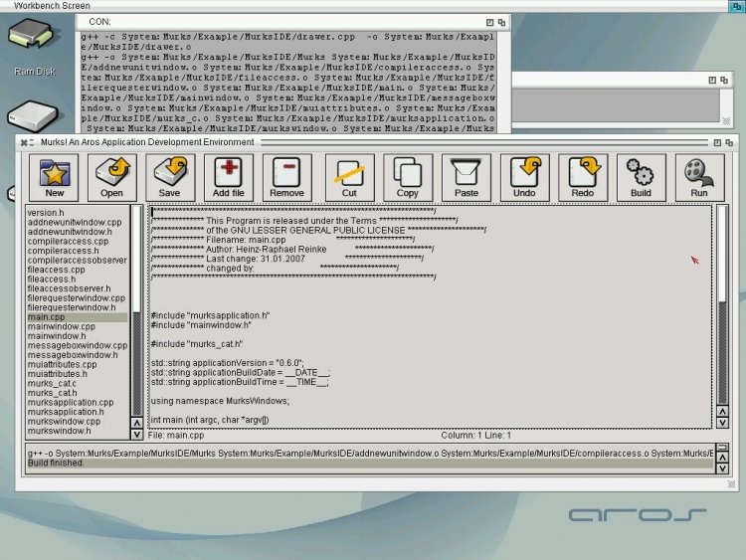
Task: Click the build output scroll up arrow
Action: 723,458
